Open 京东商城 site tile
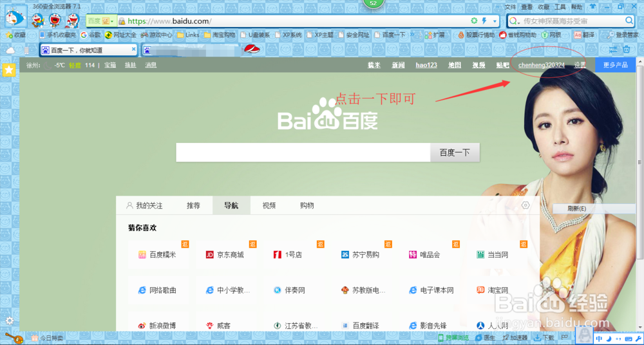 pos(225,255)
